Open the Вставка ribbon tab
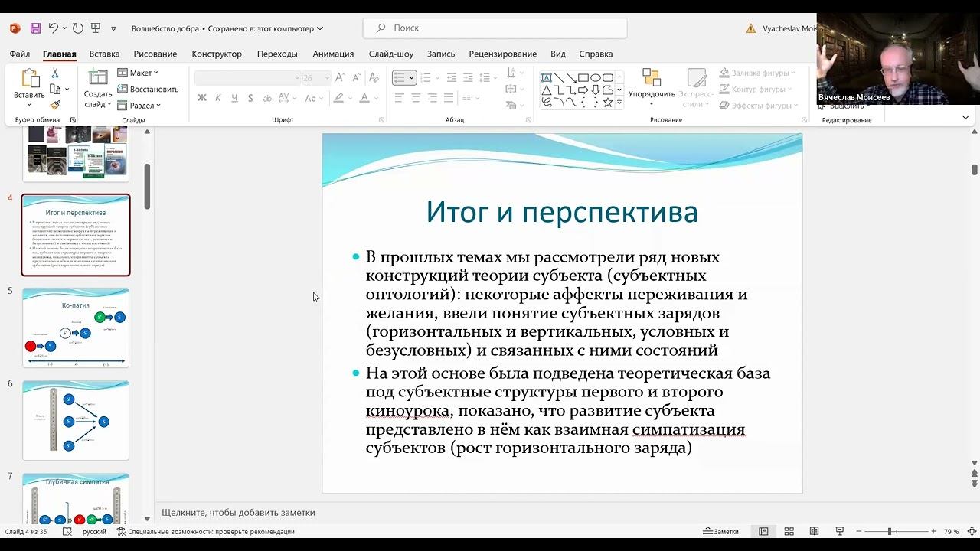The width and height of the screenshot is (980, 551). (104, 54)
